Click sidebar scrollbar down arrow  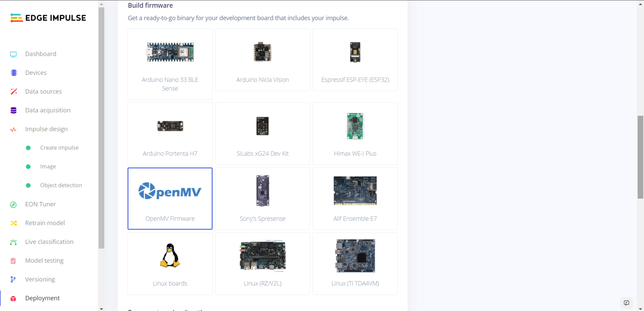[101, 309]
